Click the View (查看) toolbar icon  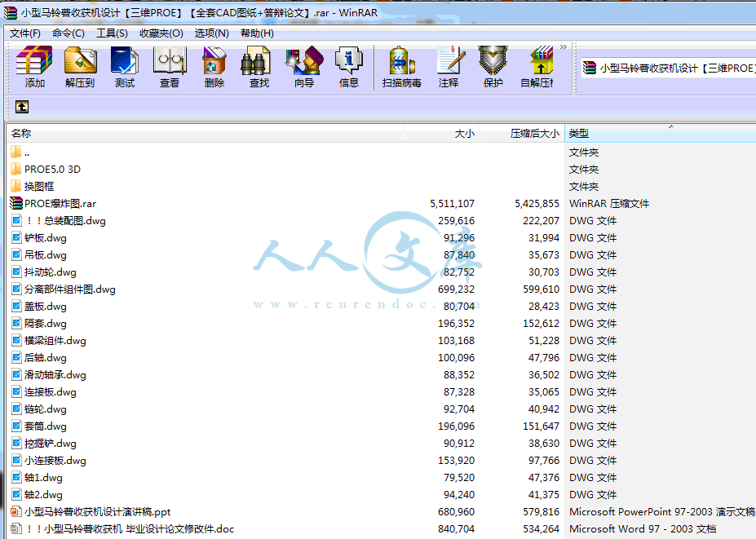[x=170, y=67]
